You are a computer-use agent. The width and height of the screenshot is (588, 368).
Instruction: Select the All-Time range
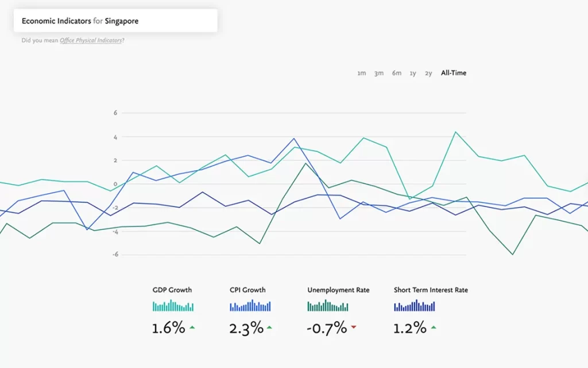click(x=454, y=73)
